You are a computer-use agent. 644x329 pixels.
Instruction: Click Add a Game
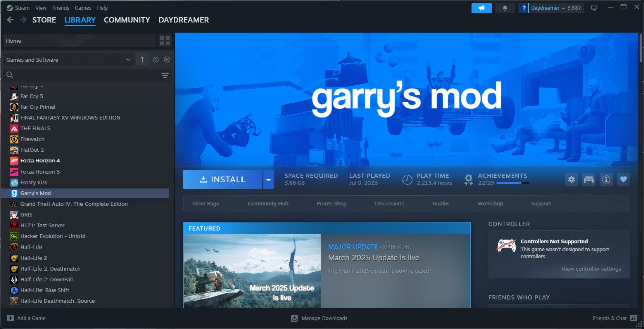click(26, 318)
